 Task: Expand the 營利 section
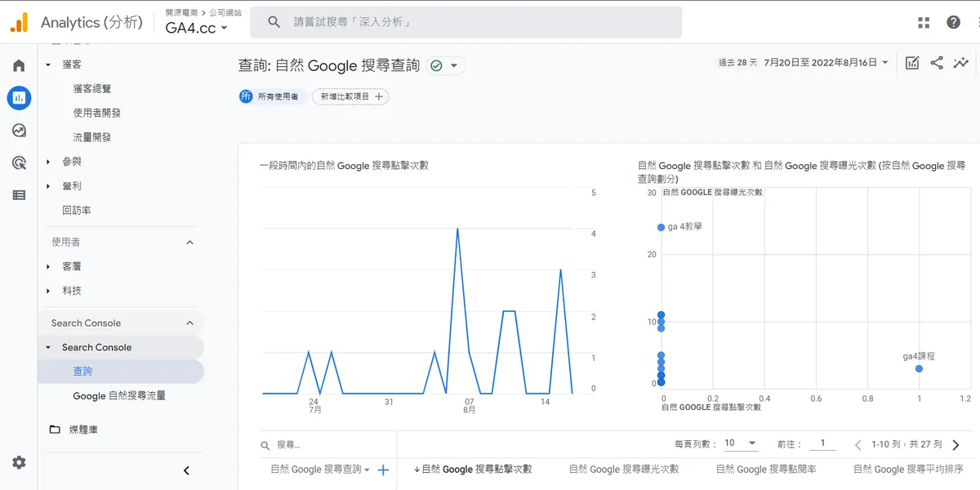tap(48, 186)
